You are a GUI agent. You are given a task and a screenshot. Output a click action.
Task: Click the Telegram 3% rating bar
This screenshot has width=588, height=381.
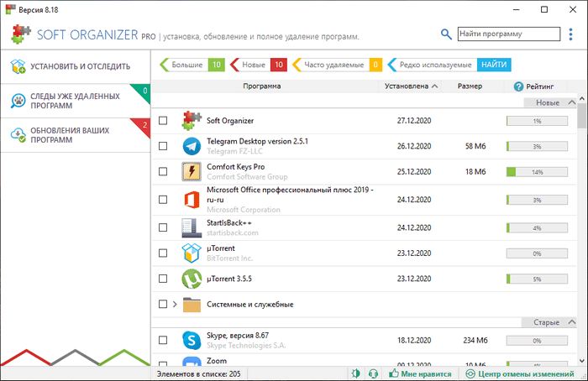click(537, 147)
